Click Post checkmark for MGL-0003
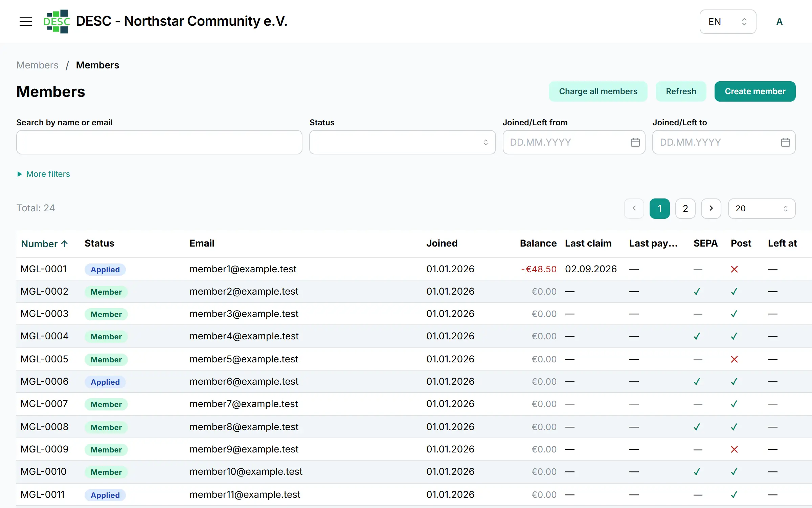The image size is (812, 508). [734, 314]
